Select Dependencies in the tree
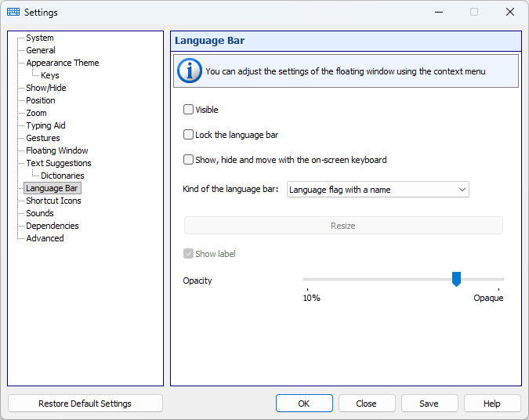Screen dimensions: 529x420 tap(53, 226)
